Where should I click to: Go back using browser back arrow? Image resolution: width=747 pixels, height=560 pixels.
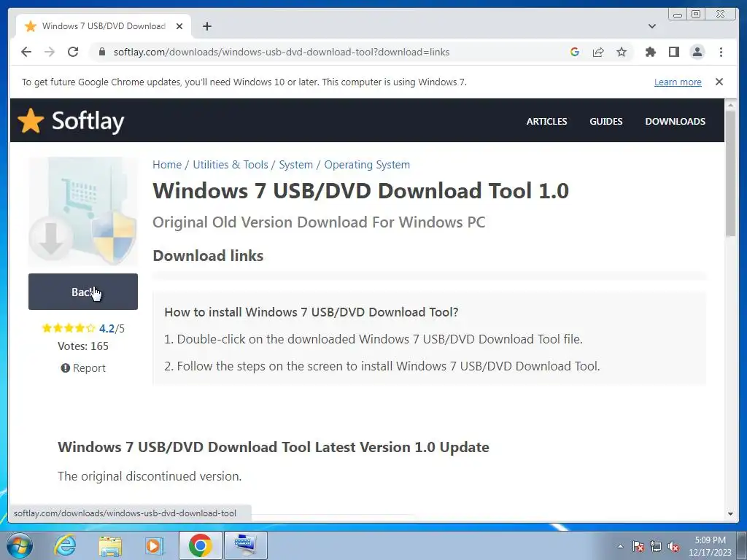pyautogui.click(x=26, y=52)
